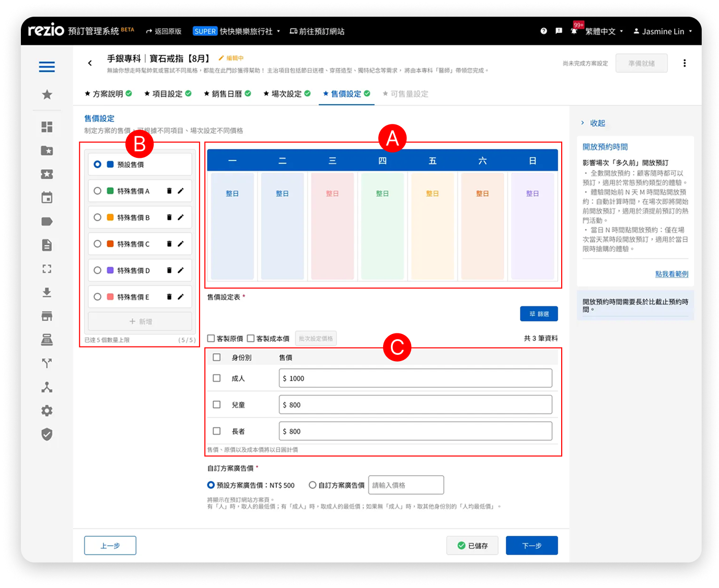Click the back arrow beside plan title

(x=90, y=63)
